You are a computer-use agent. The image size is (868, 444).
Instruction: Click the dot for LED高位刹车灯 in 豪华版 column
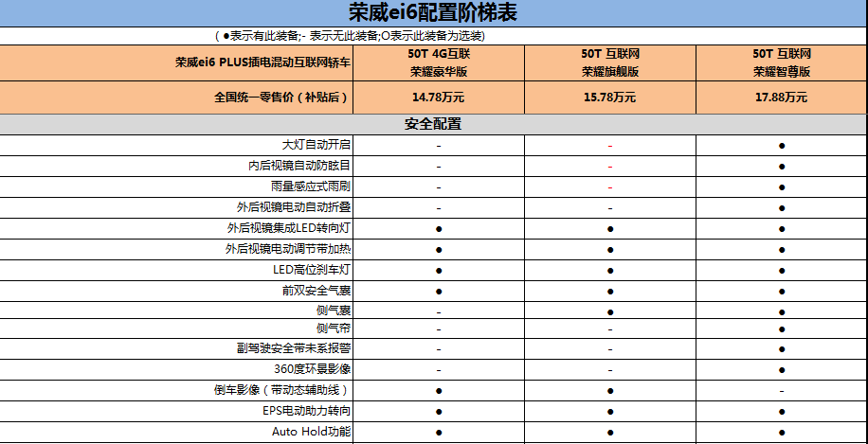(x=439, y=271)
